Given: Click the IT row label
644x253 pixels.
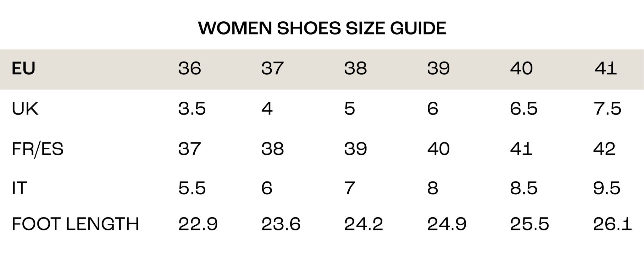Looking at the screenshot, I should (x=19, y=188).
